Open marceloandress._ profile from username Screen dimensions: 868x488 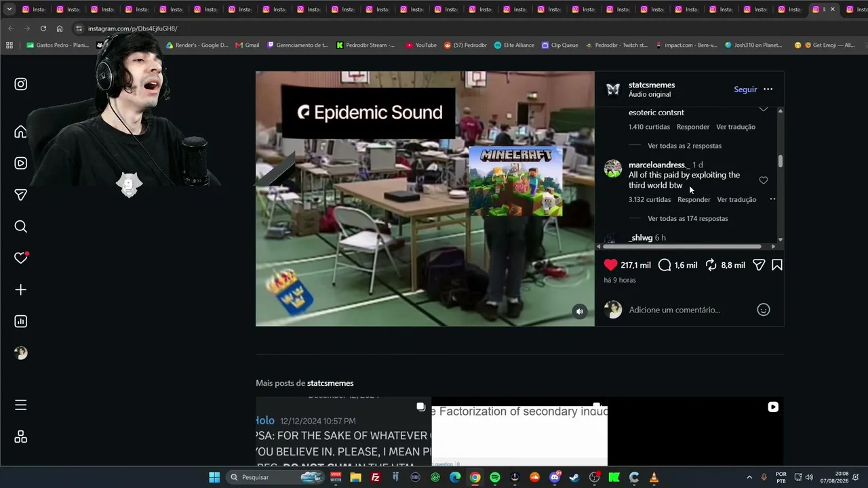click(659, 165)
